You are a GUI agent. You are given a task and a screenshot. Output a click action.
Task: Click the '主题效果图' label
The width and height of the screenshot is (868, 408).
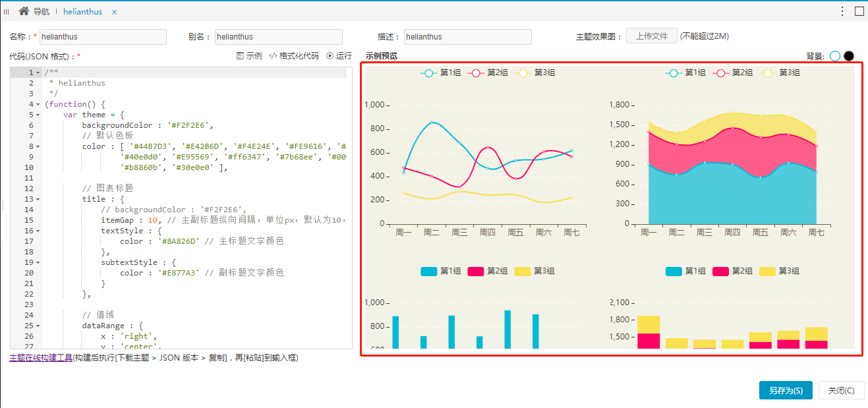pos(595,37)
